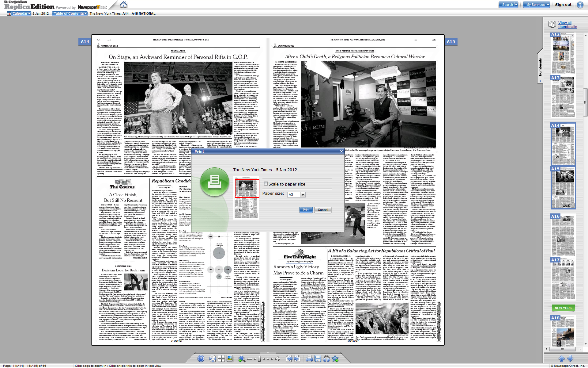Click the headphones listen icon

click(x=326, y=358)
